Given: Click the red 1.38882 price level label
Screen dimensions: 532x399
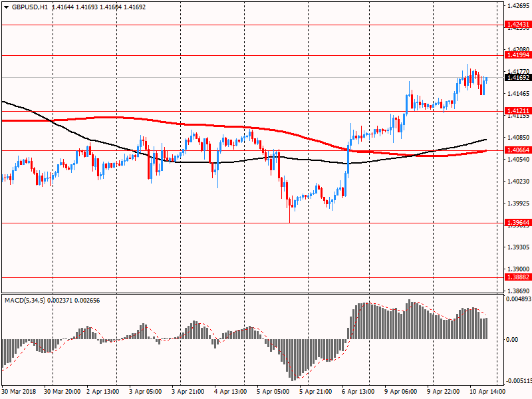Looking at the screenshot, I should click(x=517, y=277).
